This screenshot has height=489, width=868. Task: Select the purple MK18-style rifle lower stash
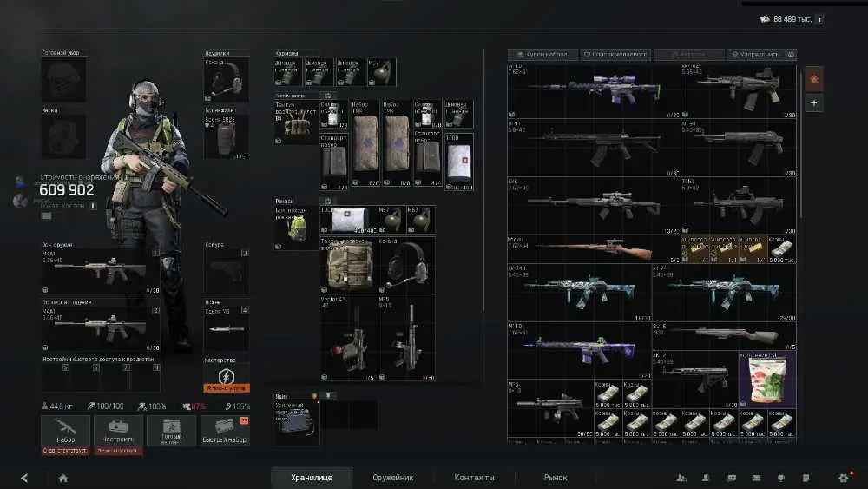point(579,351)
